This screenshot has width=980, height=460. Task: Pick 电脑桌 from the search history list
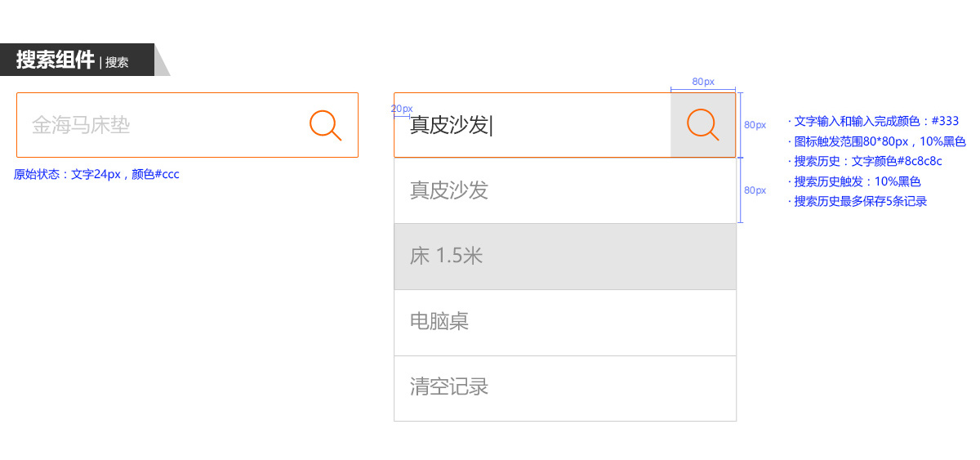(564, 322)
